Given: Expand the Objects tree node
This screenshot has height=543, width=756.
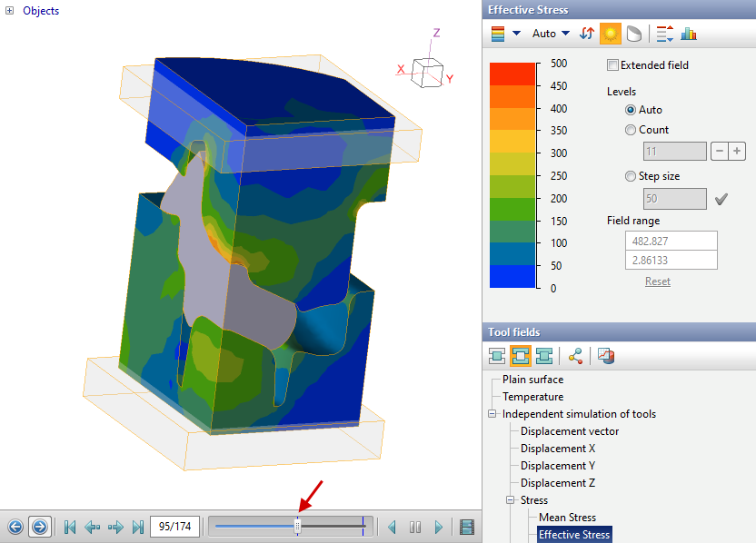Looking at the screenshot, I should click(10, 11).
